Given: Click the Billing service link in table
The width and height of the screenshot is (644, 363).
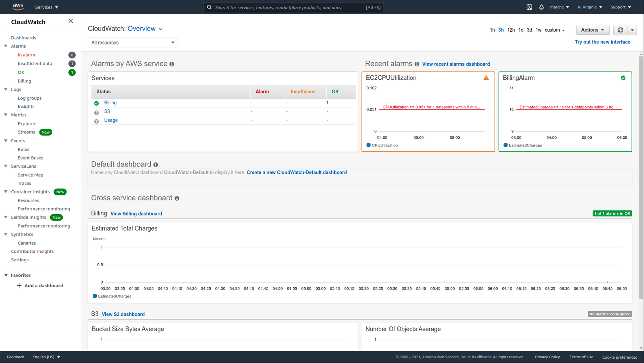Looking at the screenshot, I should 110,103.
